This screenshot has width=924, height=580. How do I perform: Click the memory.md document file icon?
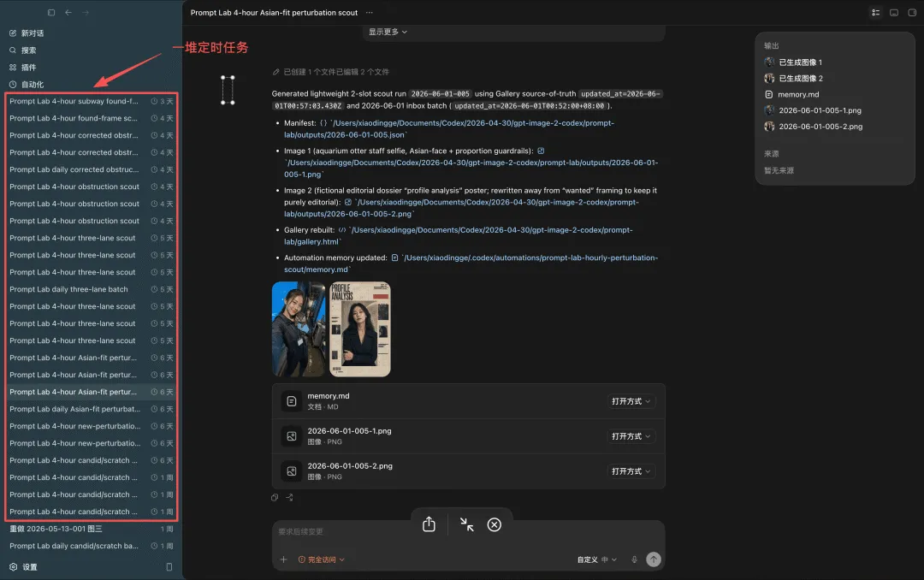pyautogui.click(x=291, y=401)
